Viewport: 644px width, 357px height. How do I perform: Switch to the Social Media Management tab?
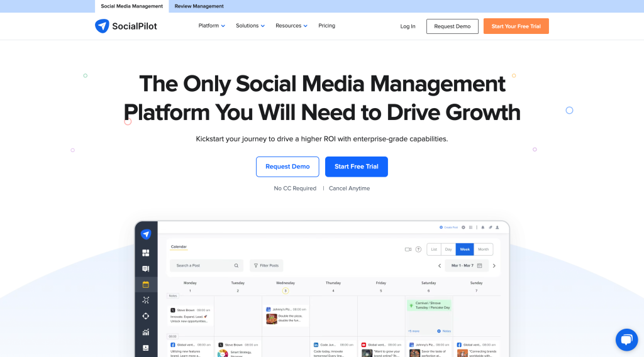click(132, 6)
